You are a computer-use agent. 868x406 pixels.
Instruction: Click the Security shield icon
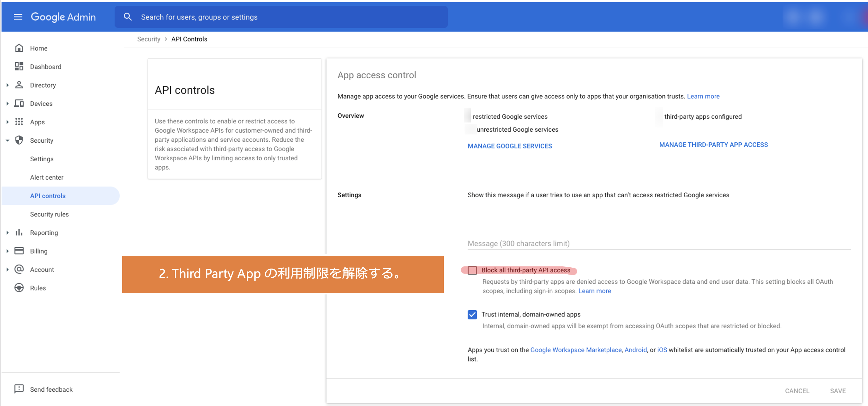point(19,140)
